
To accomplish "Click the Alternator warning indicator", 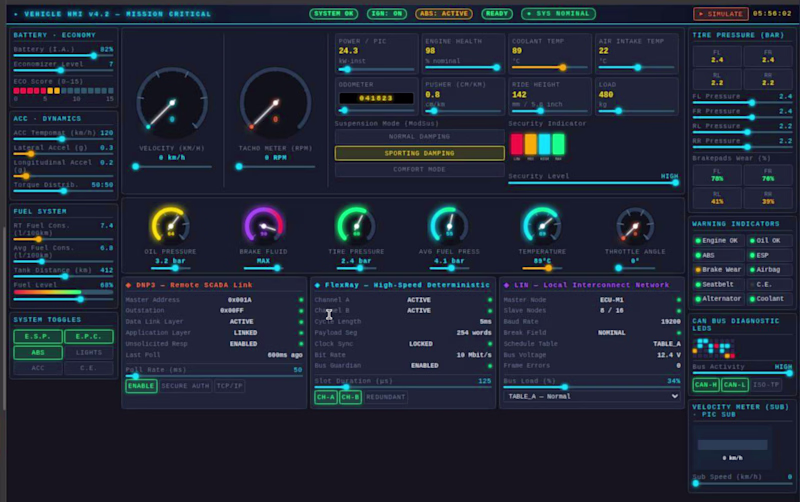I will pyautogui.click(x=718, y=298).
